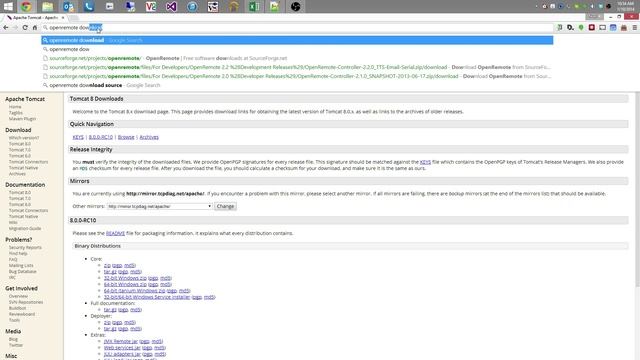This screenshot has height=360, width=640.
Task: Click the browser Back arrow
Action: (x=6, y=27)
